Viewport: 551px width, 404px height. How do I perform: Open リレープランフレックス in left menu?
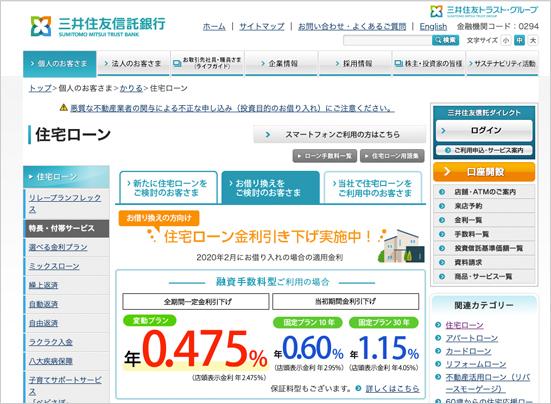click(65, 203)
